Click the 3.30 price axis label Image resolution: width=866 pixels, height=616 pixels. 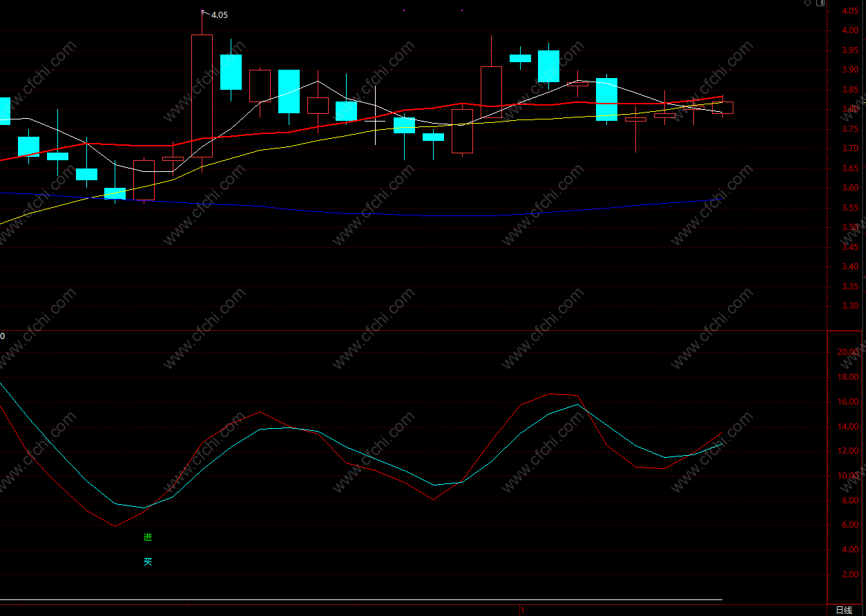pos(849,306)
